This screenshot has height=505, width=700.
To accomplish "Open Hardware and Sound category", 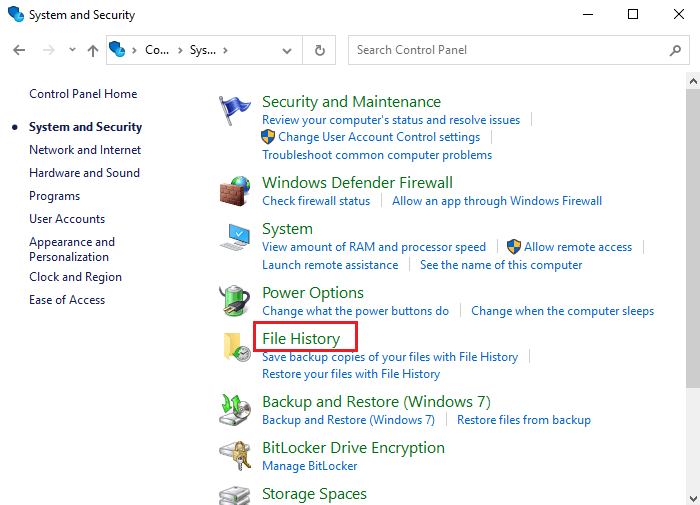I will 84,173.
